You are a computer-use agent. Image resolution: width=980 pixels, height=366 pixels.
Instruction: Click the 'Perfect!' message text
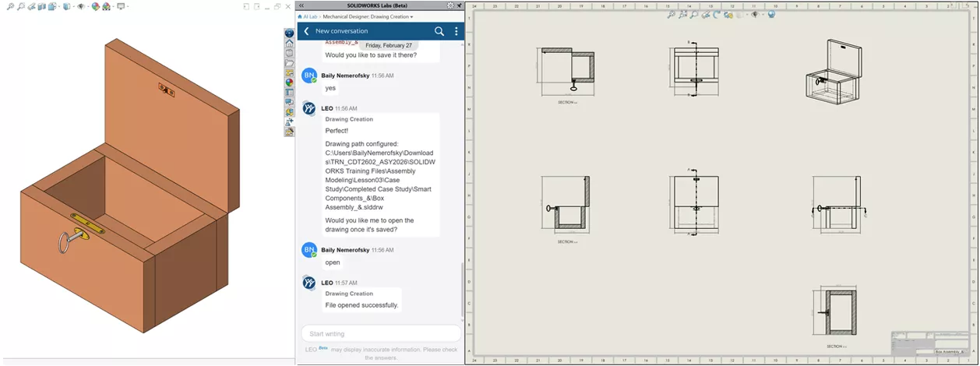pos(337,131)
